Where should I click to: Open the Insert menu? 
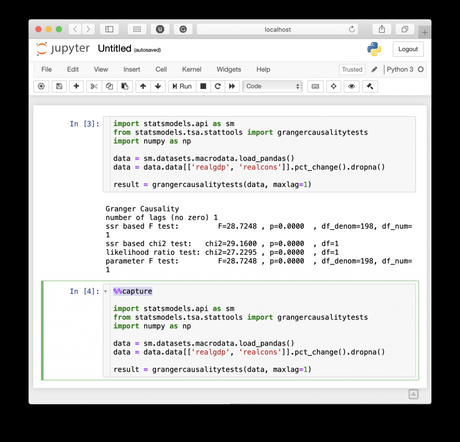[x=132, y=69]
